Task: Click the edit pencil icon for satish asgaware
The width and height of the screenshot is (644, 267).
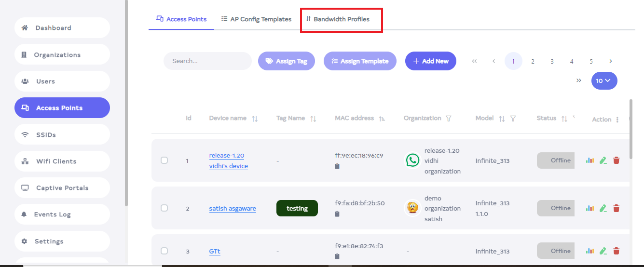Action: [603, 208]
